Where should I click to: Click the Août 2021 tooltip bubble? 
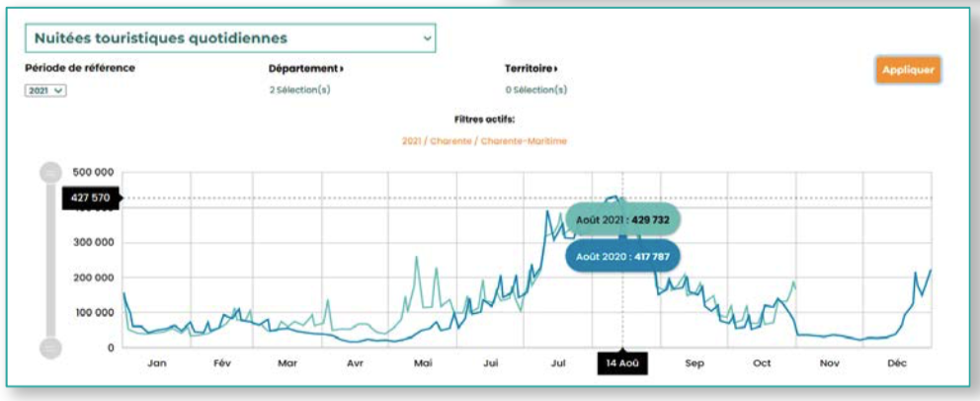pos(623,219)
